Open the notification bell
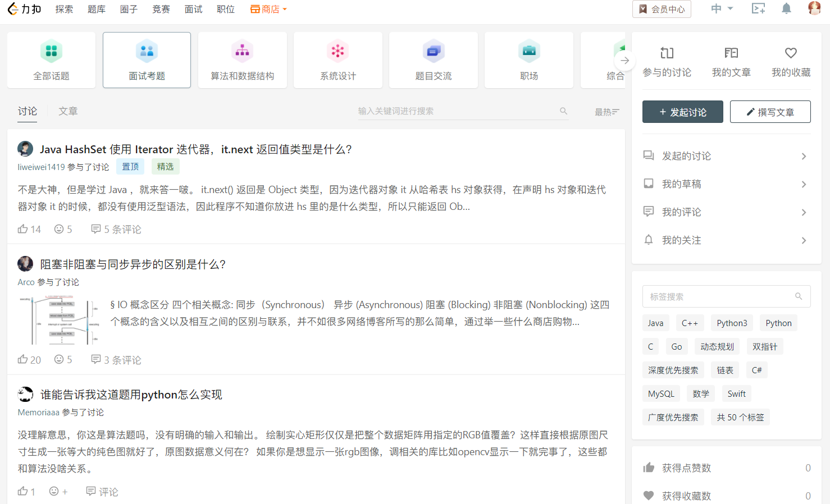The image size is (830, 504). point(786,8)
